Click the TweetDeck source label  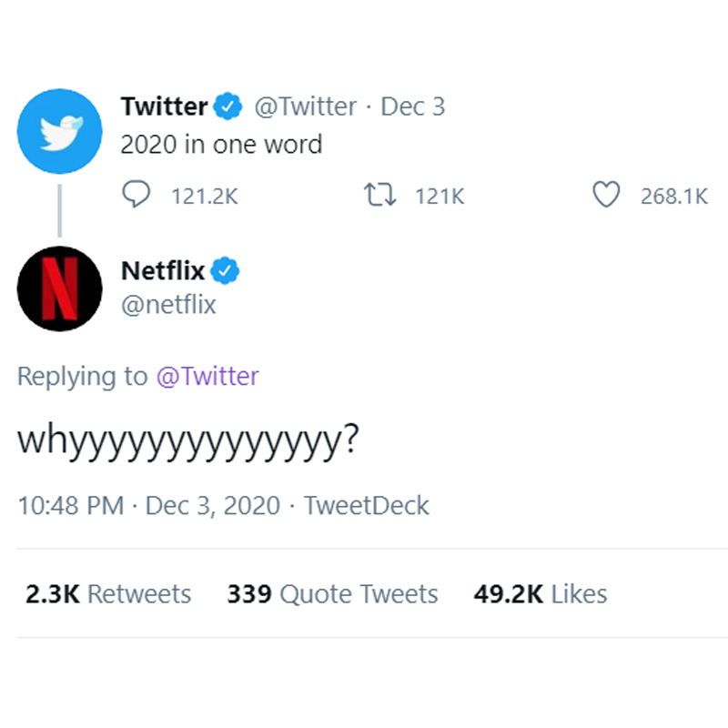368,505
